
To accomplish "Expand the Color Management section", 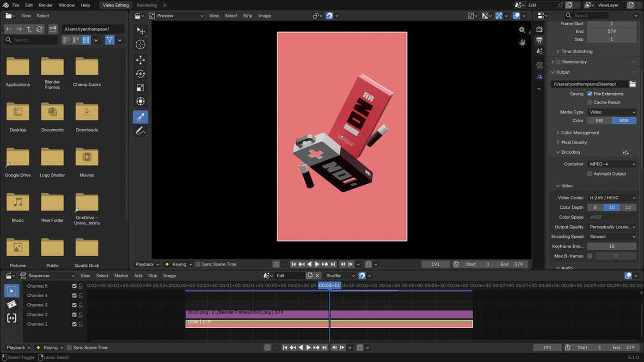I will point(580,133).
